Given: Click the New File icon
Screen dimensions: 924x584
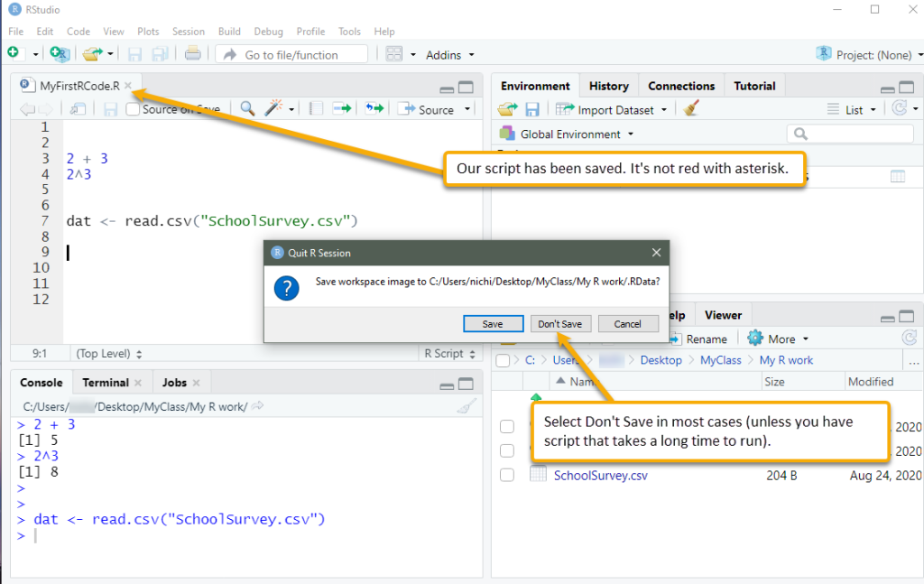Looking at the screenshot, I should coord(14,53).
